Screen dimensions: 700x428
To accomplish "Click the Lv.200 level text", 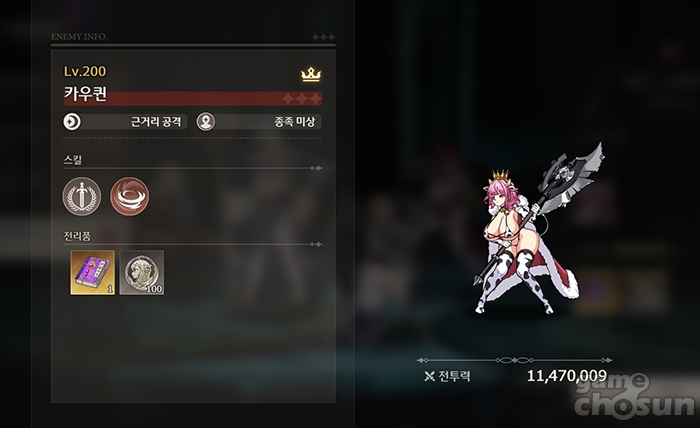I will 85,71.
